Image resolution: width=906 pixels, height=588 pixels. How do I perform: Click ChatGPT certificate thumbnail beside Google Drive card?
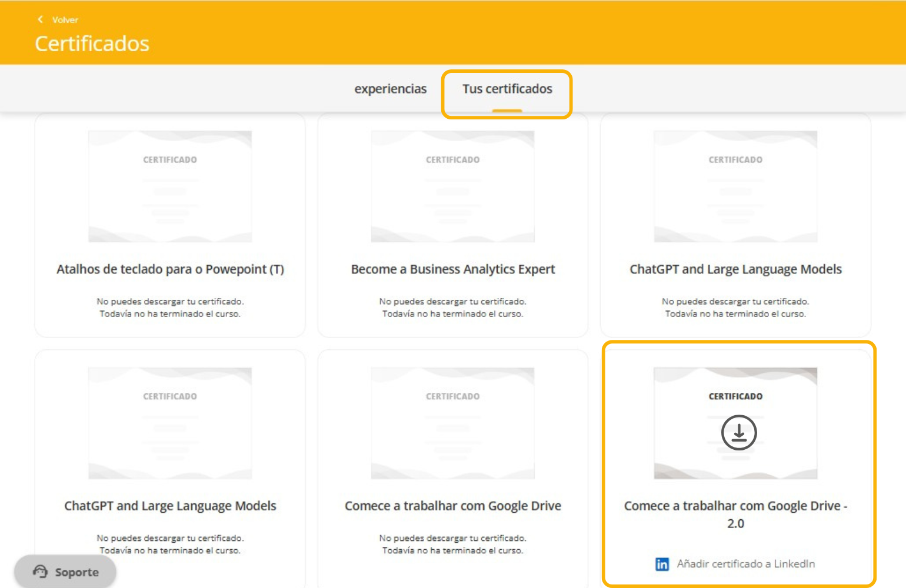coord(170,423)
